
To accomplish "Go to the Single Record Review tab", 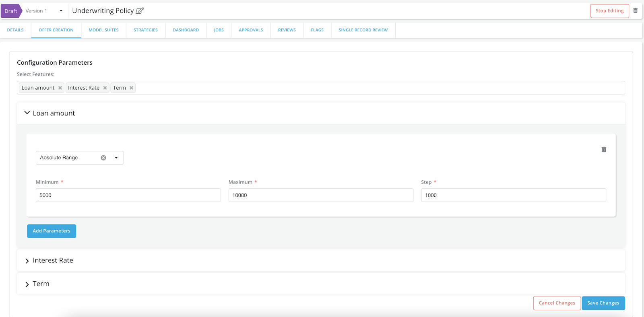I will 363,30.
